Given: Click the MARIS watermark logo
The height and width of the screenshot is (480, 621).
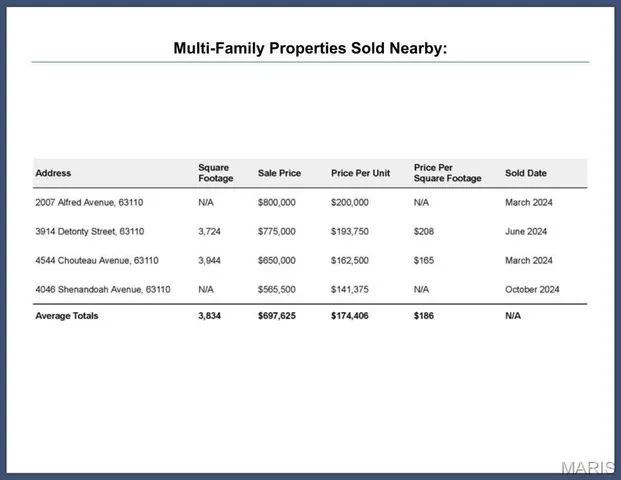Looking at the screenshot, I should pyautogui.click(x=587, y=468).
